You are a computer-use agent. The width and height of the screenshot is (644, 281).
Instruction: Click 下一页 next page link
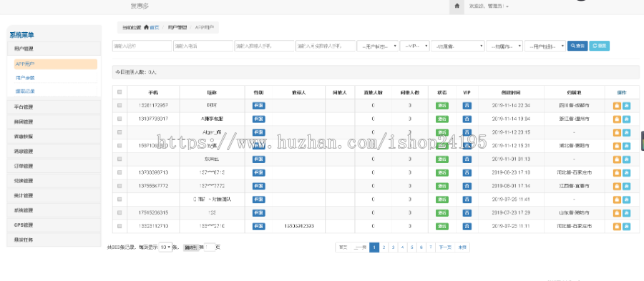click(x=445, y=247)
